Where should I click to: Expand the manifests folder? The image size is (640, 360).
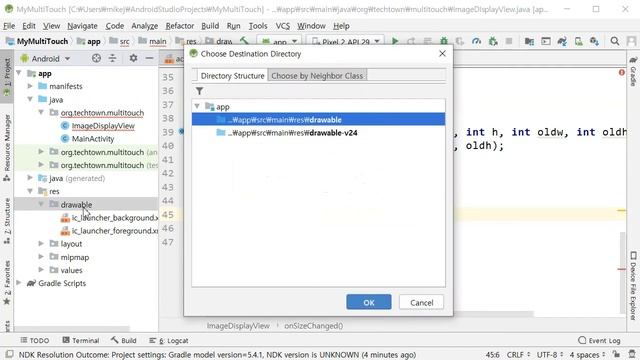[30, 86]
